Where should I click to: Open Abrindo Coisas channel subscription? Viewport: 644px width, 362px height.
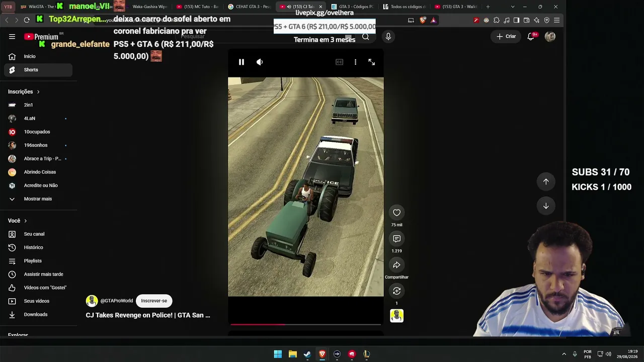click(x=38, y=172)
